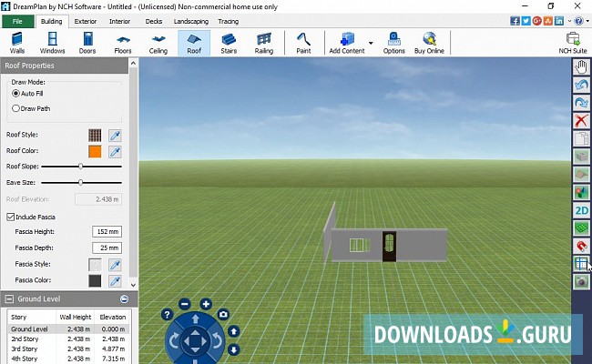
Task: Click the round minus button on Ground Level header
Action: [124, 299]
